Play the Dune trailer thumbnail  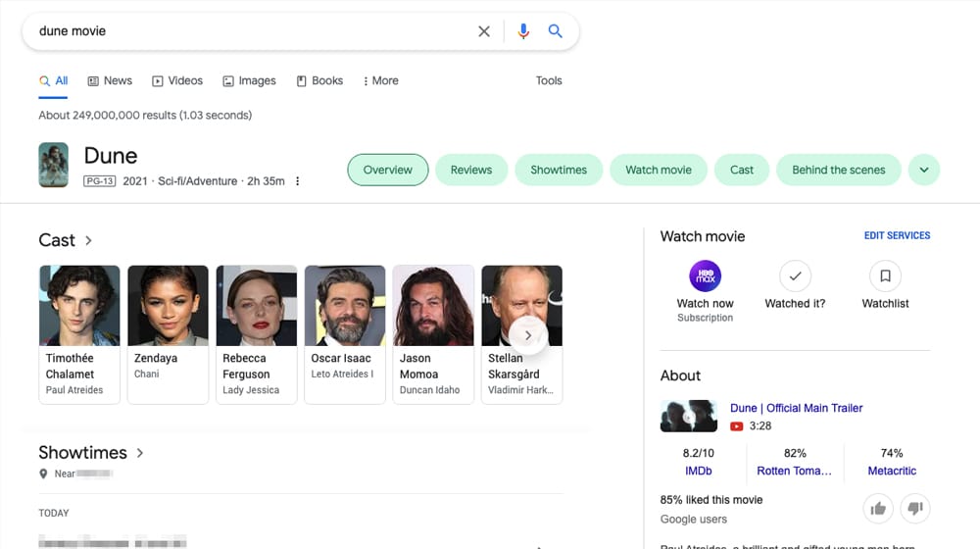click(689, 416)
